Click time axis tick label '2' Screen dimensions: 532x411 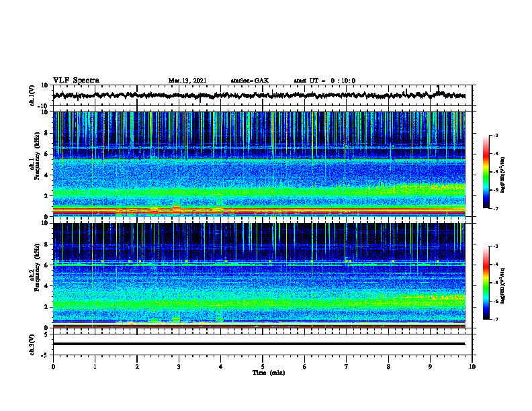tap(137, 367)
